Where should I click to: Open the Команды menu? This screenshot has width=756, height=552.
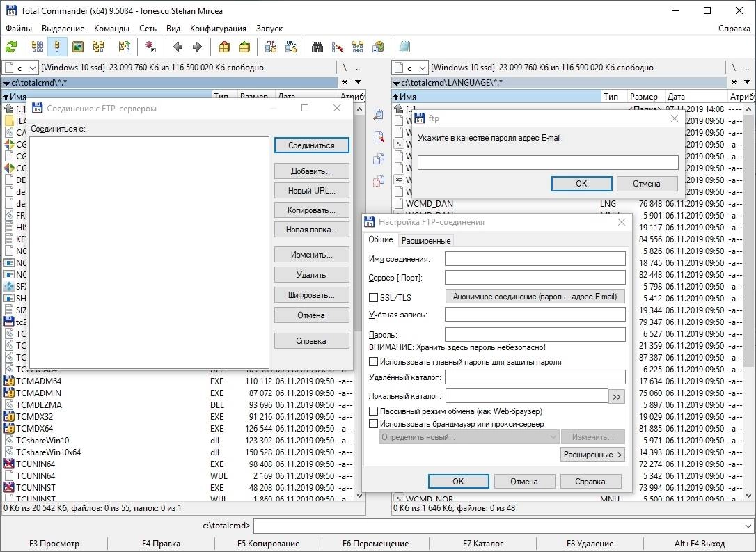[x=111, y=29]
